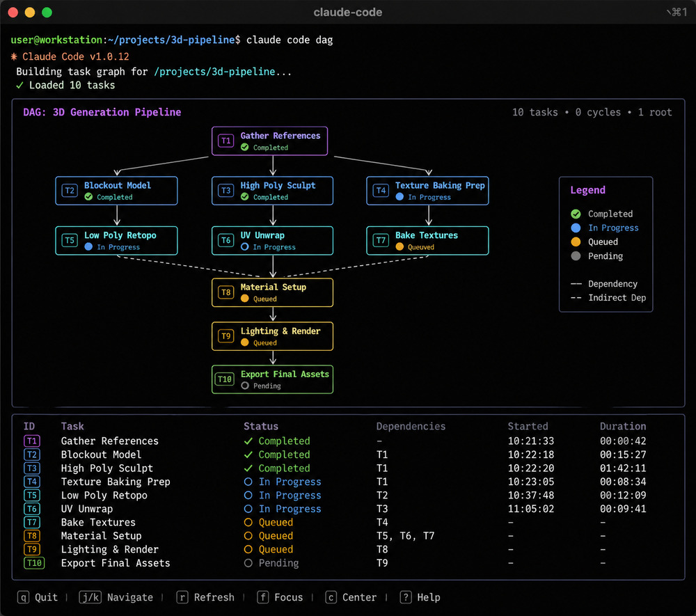Click the gray Pending ring in Export Final Assets node
Image resolution: width=696 pixels, height=616 pixels.
pyautogui.click(x=244, y=386)
